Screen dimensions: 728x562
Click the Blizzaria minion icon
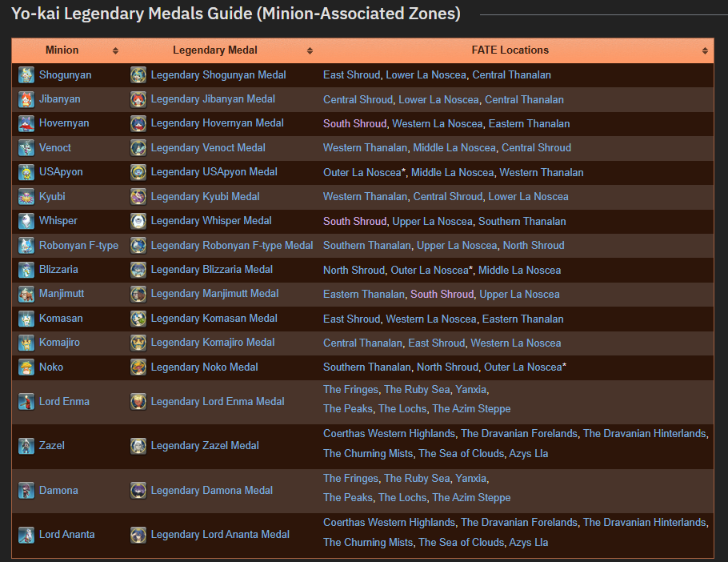[x=26, y=269]
